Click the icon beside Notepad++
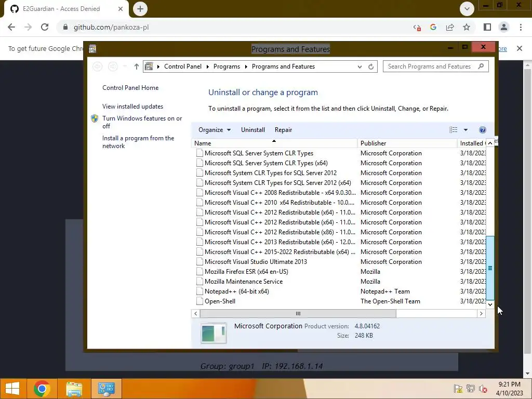Image resolution: width=532 pixels, height=399 pixels. [x=199, y=291]
